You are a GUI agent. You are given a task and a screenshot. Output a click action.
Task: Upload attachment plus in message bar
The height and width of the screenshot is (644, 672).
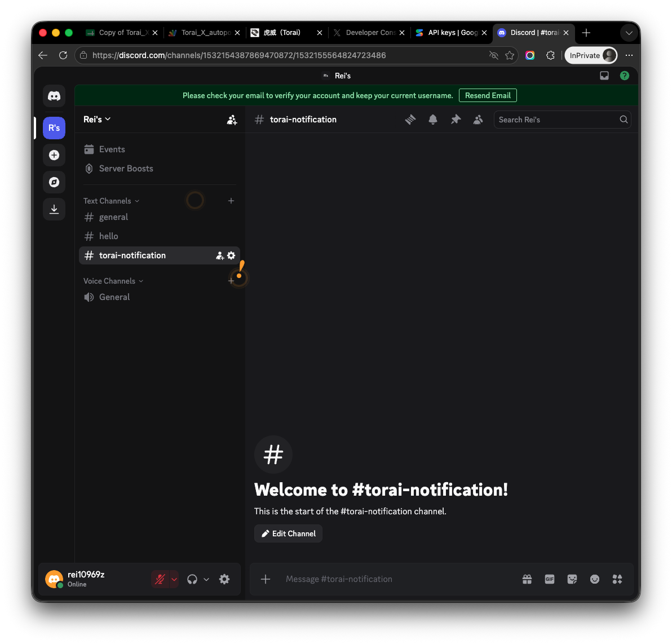point(266,579)
